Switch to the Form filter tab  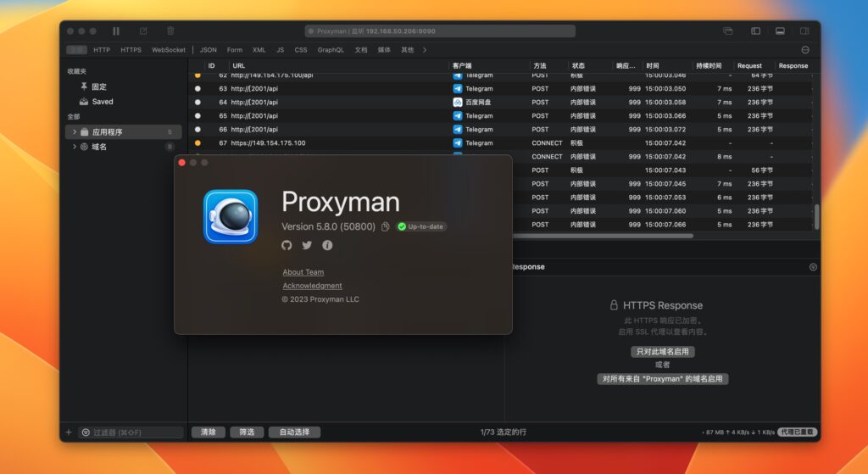point(235,50)
